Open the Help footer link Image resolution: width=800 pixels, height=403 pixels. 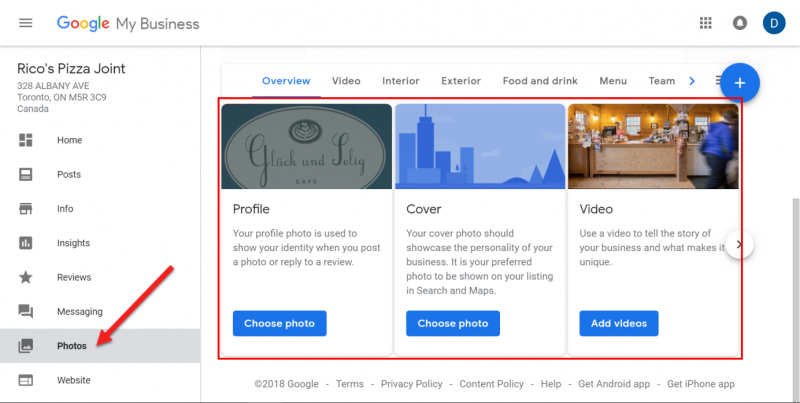click(551, 384)
